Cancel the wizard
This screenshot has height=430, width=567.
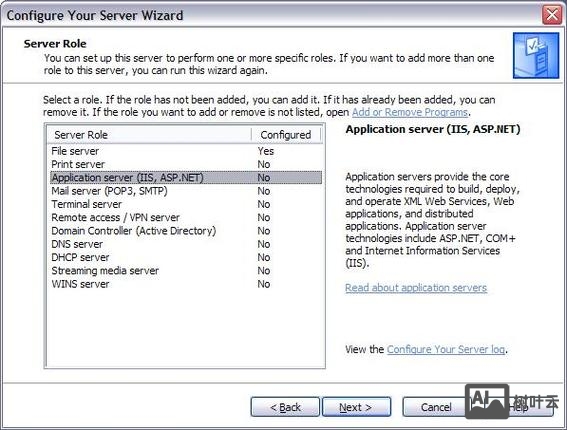click(x=436, y=407)
